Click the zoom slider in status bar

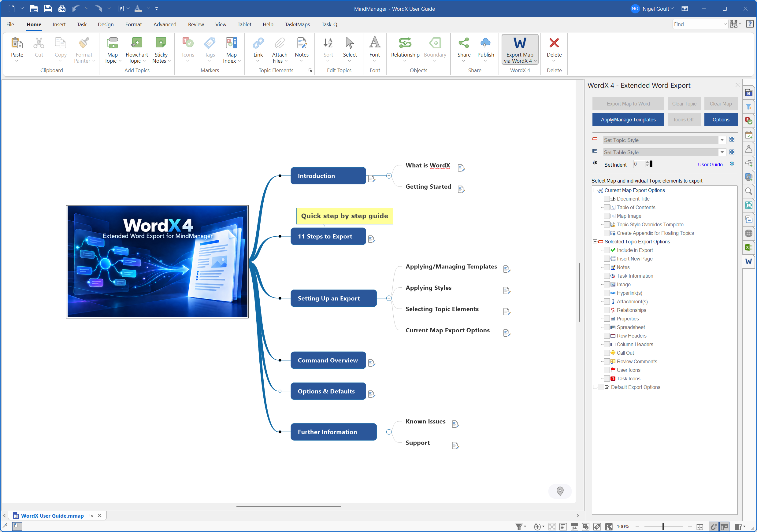663,526
